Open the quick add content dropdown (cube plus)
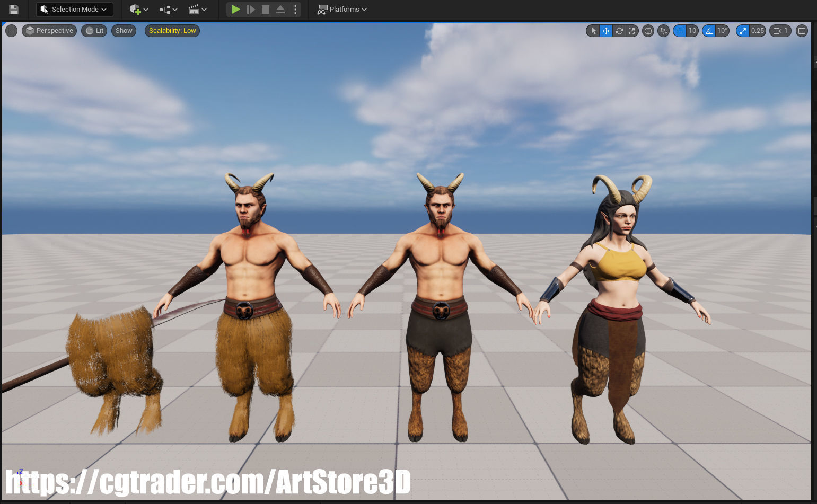Viewport: 817px width, 504px height. pyautogui.click(x=139, y=10)
